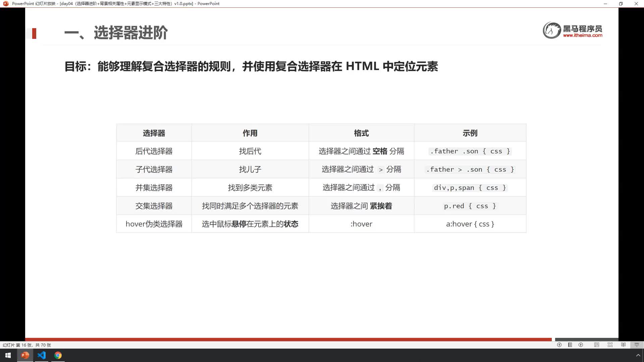
Task: Click the '找儿子' cell
Action: point(250,169)
